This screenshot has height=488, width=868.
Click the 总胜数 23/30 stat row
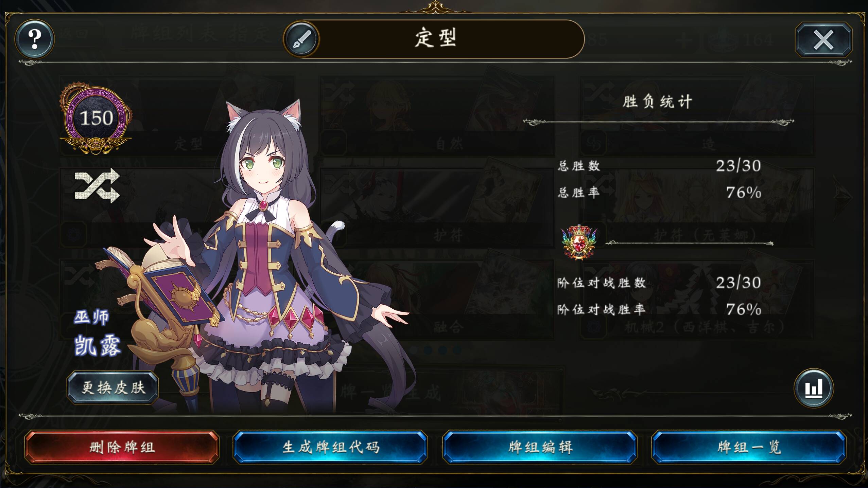(659, 166)
